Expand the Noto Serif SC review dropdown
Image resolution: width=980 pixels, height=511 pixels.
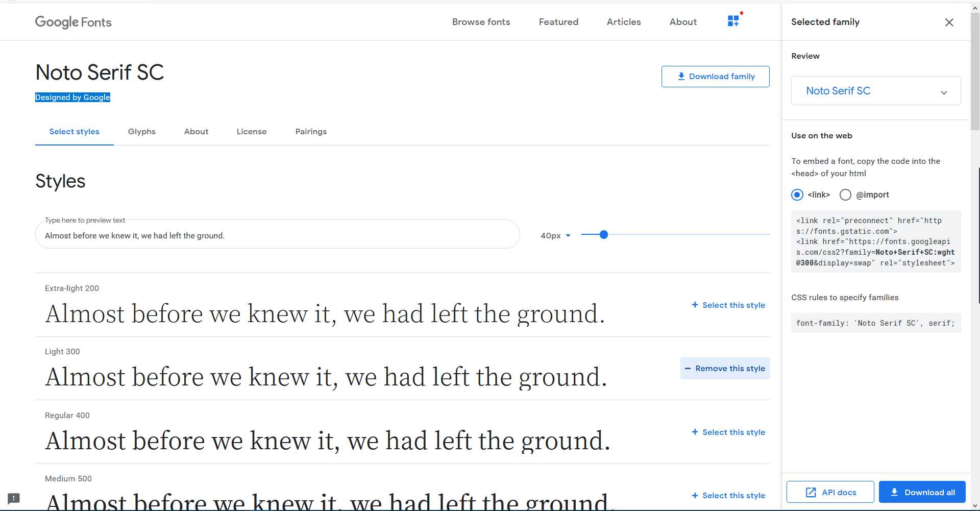876,91
